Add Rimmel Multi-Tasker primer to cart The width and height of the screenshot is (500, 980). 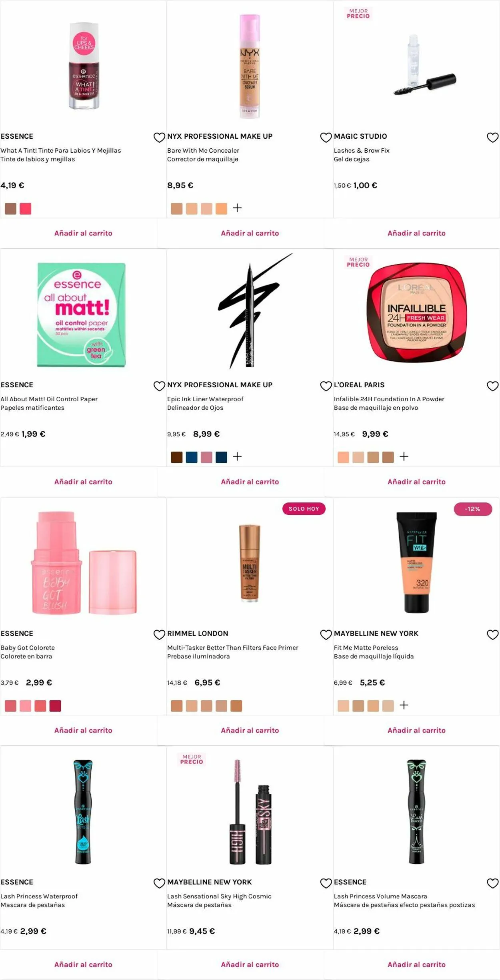[250, 730]
